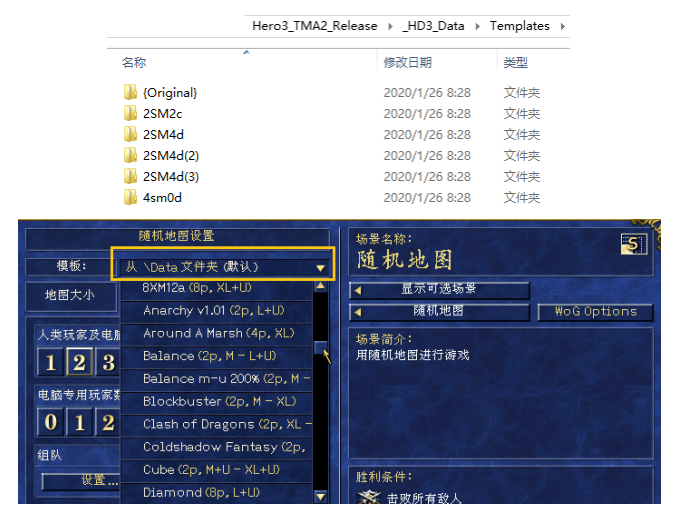Sort by the 名称 column header
Screen dimensions: 695x511
click(134, 62)
